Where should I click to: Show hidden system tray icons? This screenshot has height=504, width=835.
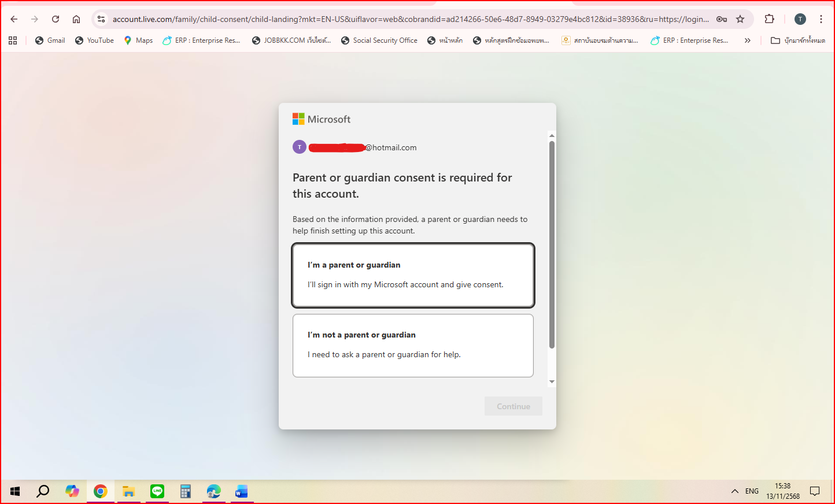click(734, 491)
